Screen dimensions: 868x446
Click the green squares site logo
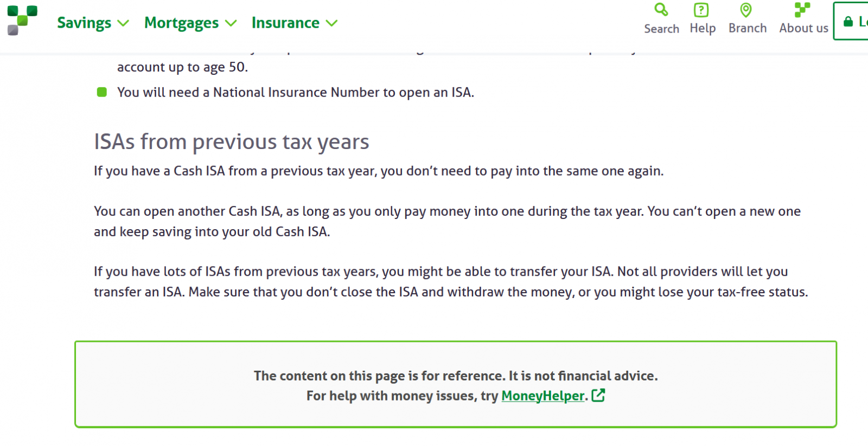[22, 21]
